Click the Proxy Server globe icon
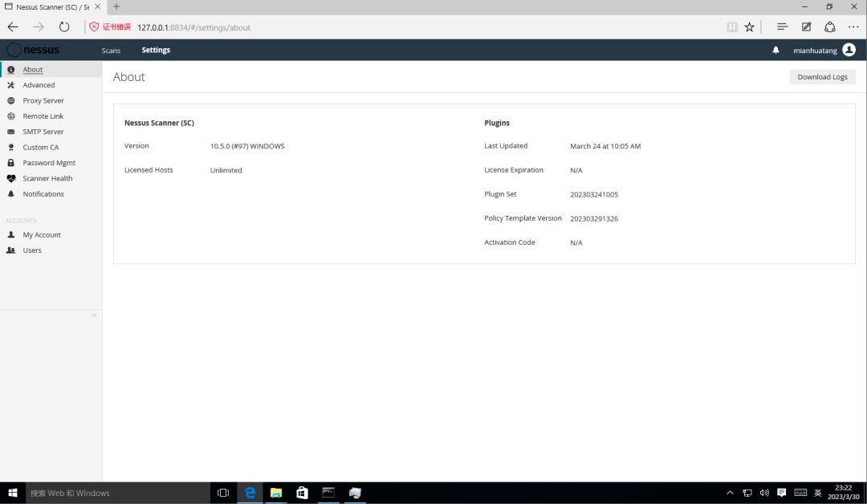This screenshot has height=504, width=867. pos(11,100)
